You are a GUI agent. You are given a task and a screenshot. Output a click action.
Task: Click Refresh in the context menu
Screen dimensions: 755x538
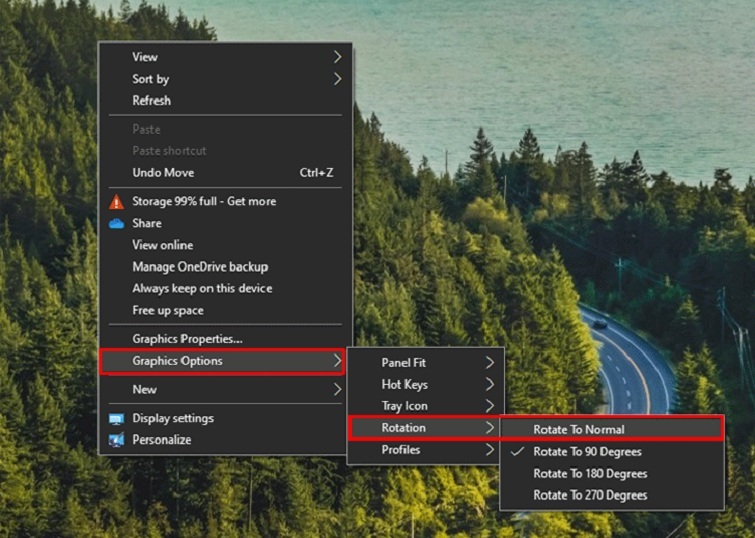coord(152,101)
